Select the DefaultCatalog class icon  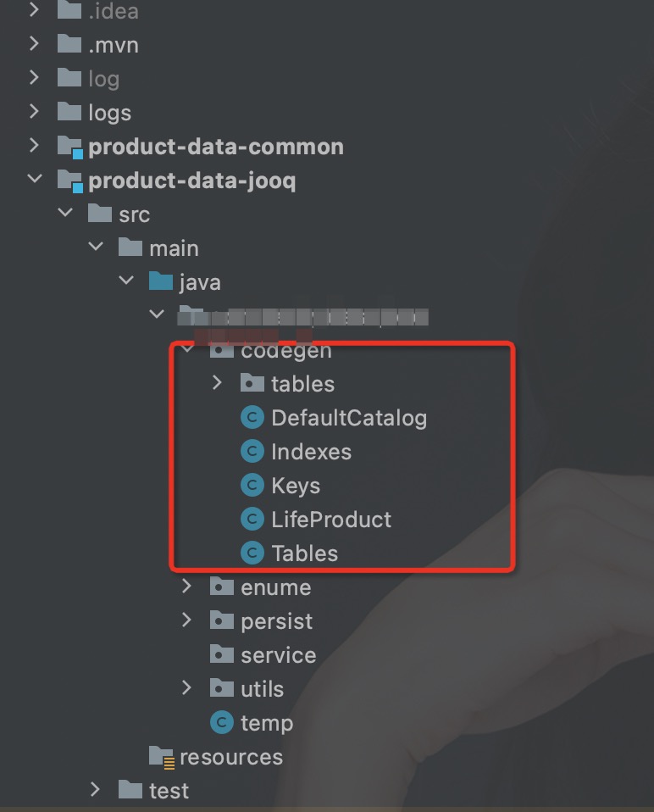tap(252, 417)
